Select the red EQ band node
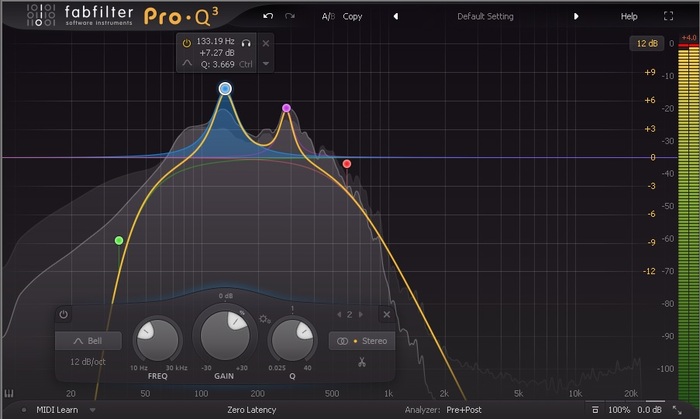Image resolution: width=700 pixels, height=419 pixels. tap(346, 164)
